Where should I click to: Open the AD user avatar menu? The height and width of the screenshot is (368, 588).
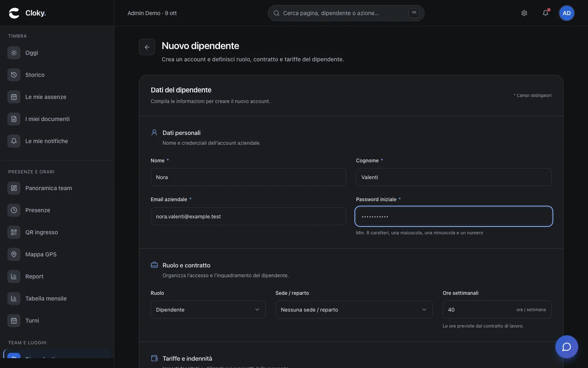point(567,13)
